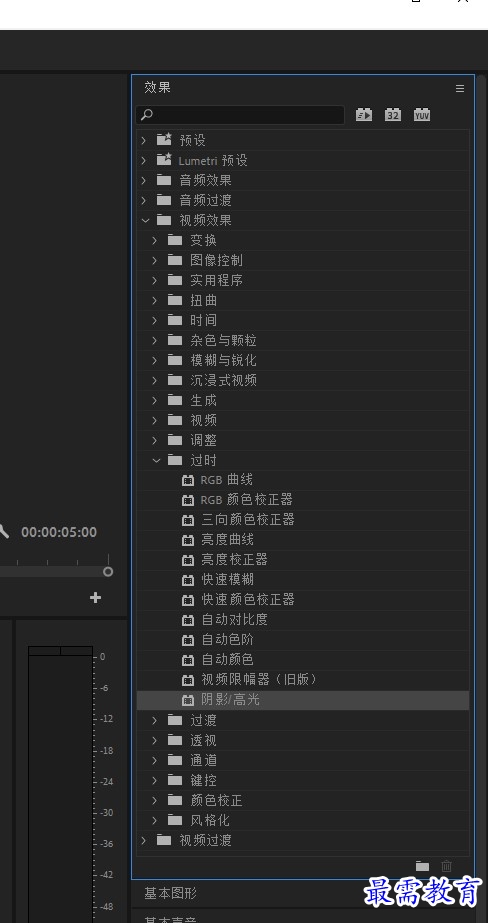Expand the 颜色校正 folder

(155, 801)
